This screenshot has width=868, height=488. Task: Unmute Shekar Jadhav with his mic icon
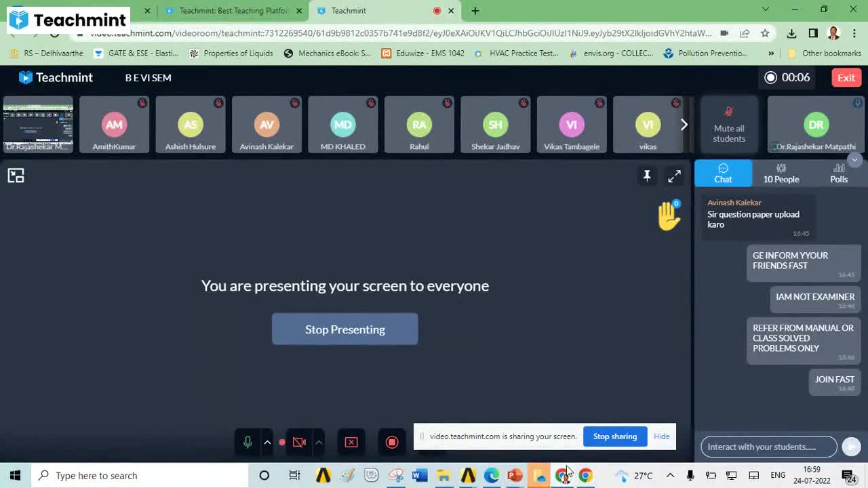(x=523, y=103)
